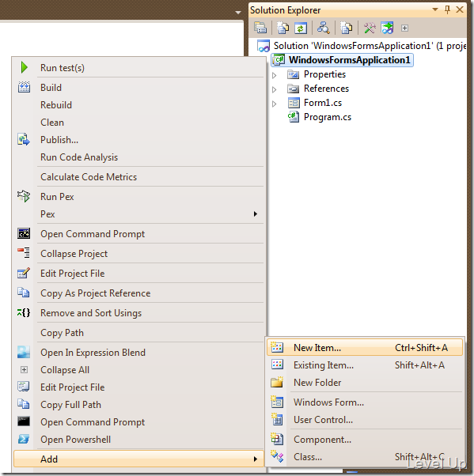The height and width of the screenshot is (476, 474).
Task: Expand the Form1.cs node triangle
Action: click(274, 104)
